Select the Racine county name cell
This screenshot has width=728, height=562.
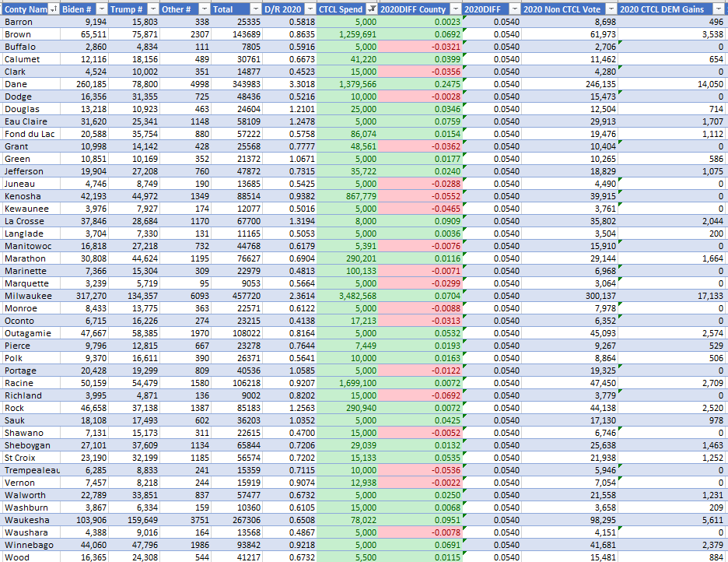coord(30,383)
